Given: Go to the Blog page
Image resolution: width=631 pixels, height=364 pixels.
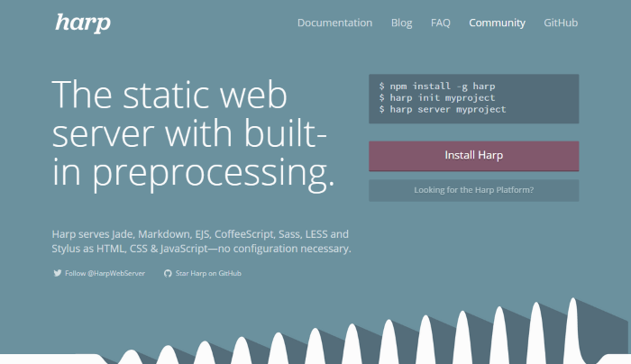Looking at the screenshot, I should [x=402, y=23].
